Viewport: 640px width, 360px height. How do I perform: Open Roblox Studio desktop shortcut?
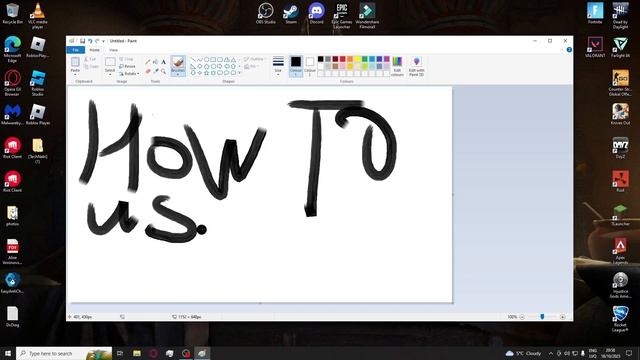coord(38,83)
